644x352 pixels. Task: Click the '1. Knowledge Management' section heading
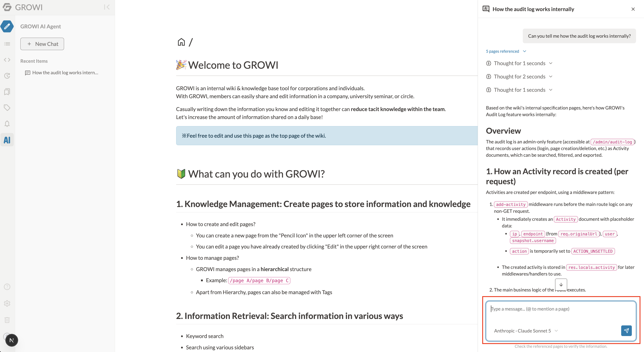323,204
